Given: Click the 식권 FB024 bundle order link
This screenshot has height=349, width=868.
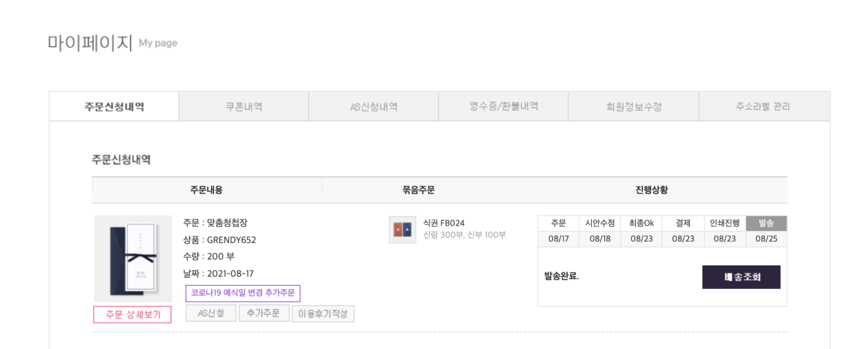Looking at the screenshot, I should coord(444,223).
